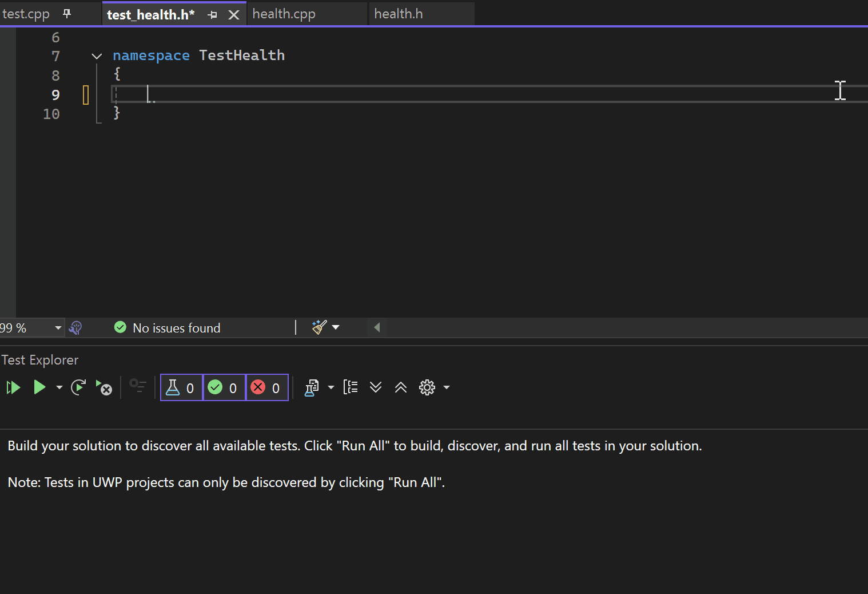Viewport: 868px width, 594px height.
Task: Unpin the test.cpp tab
Action: [67, 13]
